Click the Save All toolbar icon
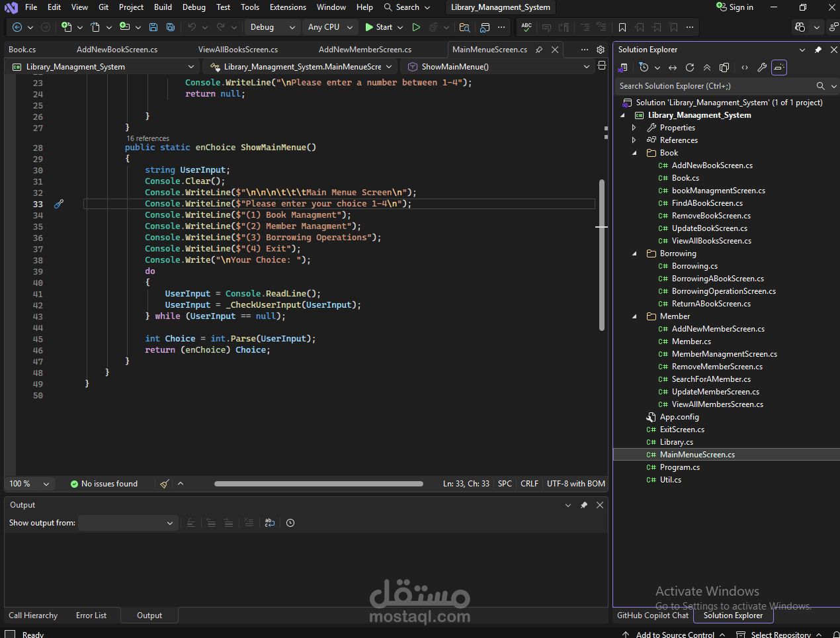 coord(171,27)
